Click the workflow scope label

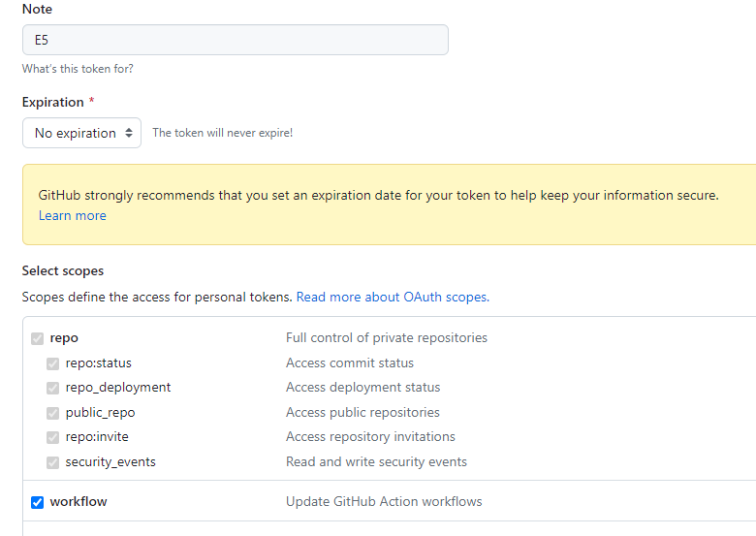(x=79, y=501)
